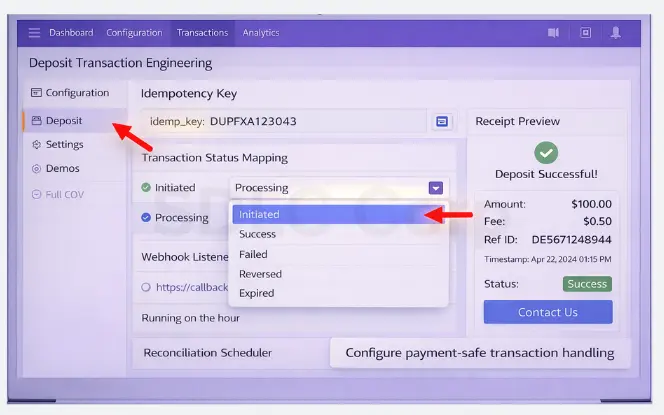The width and height of the screenshot is (664, 415).
Task: Click the $0.50 fee value
Action: pyautogui.click(x=597, y=221)
